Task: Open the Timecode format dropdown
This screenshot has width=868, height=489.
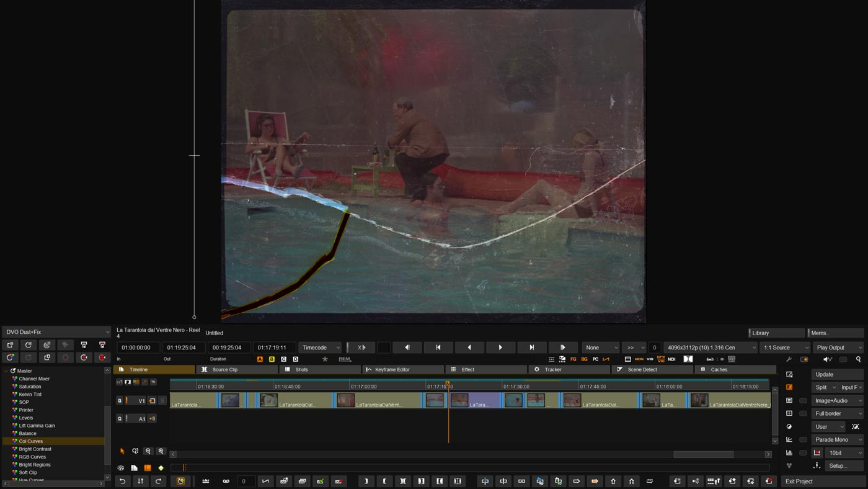Action: point(320,348)
